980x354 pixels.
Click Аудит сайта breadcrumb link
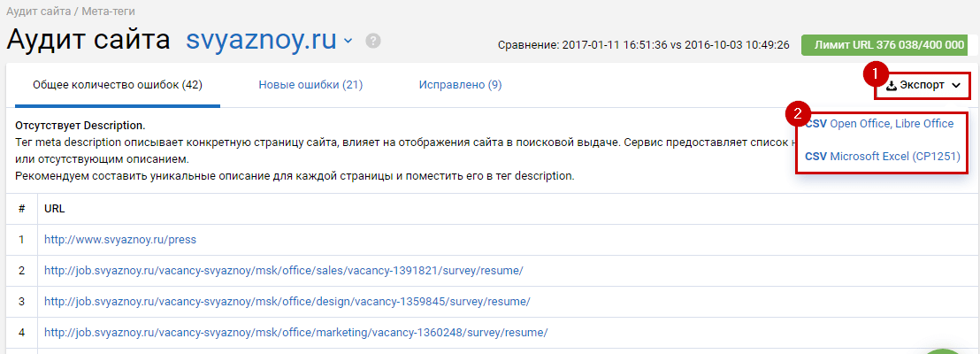click(x=41, y=12)
